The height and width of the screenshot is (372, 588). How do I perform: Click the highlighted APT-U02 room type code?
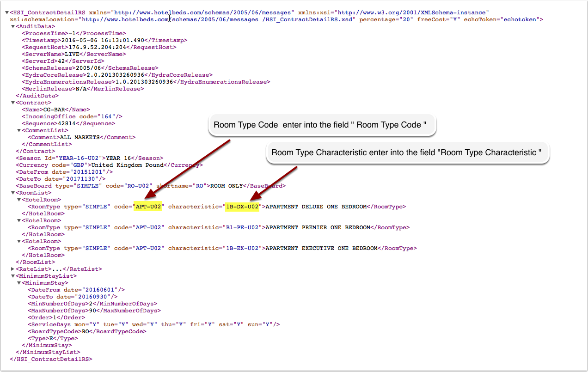(x=148, y=207)
